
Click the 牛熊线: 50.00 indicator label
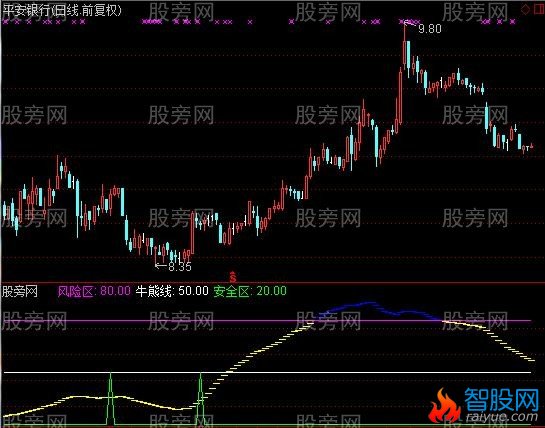coord(172,291)
